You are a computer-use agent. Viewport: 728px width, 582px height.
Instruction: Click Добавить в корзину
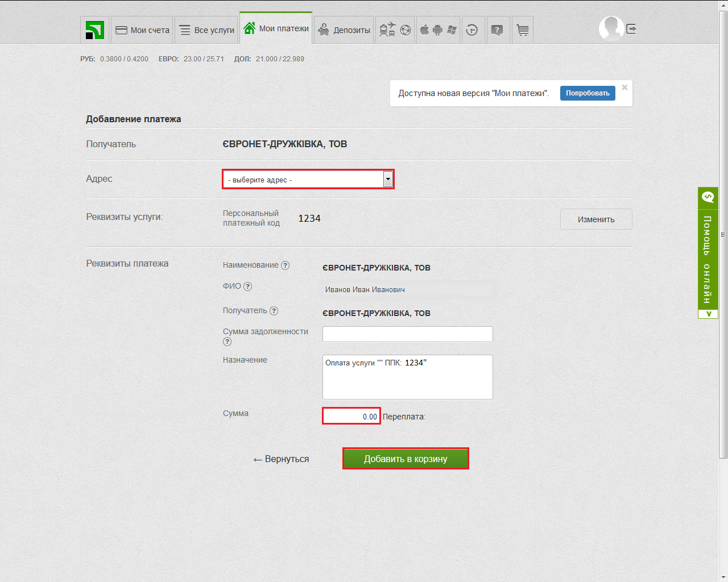coord(406,459)
